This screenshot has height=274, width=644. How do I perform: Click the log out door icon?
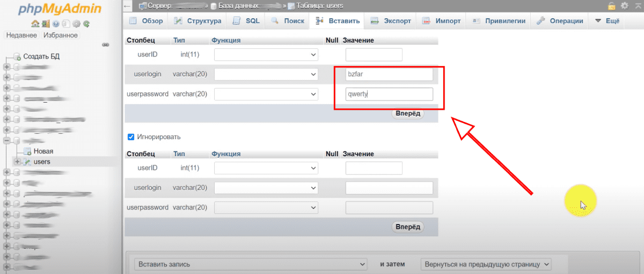pyautogui.click(x=45, y=24)
